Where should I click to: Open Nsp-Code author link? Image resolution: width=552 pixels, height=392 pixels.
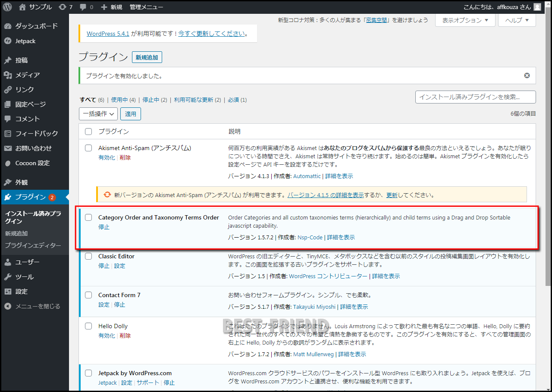click(x=310, y=237)
